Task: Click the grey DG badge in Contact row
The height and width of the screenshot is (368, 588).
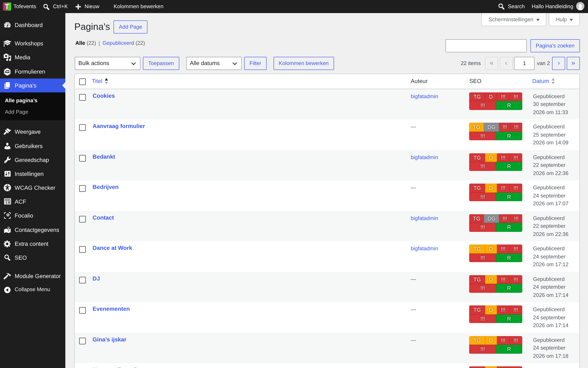Action: [x=491, y=219]
